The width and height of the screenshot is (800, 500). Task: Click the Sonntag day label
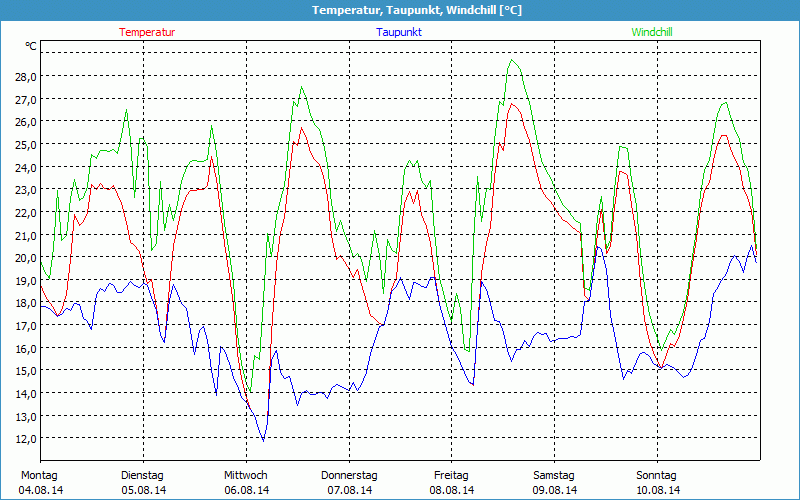click(656, 476)
